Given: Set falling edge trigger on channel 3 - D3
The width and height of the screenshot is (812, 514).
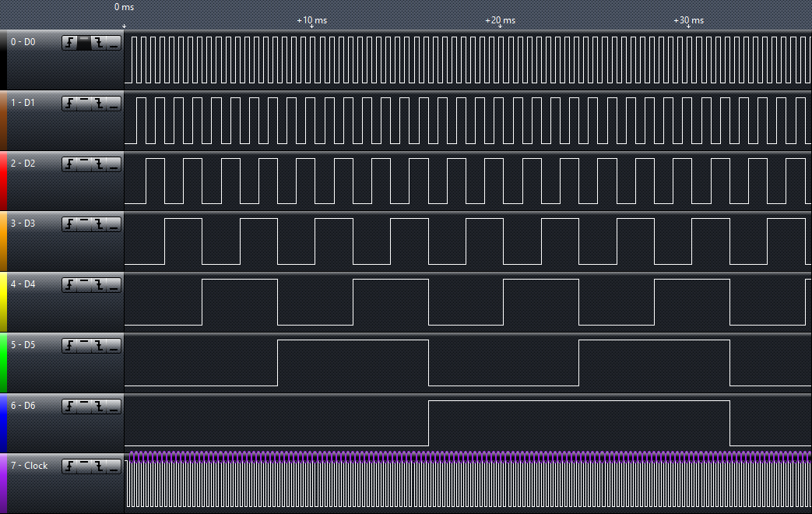Looking at the screenshot, I should 98,224.
